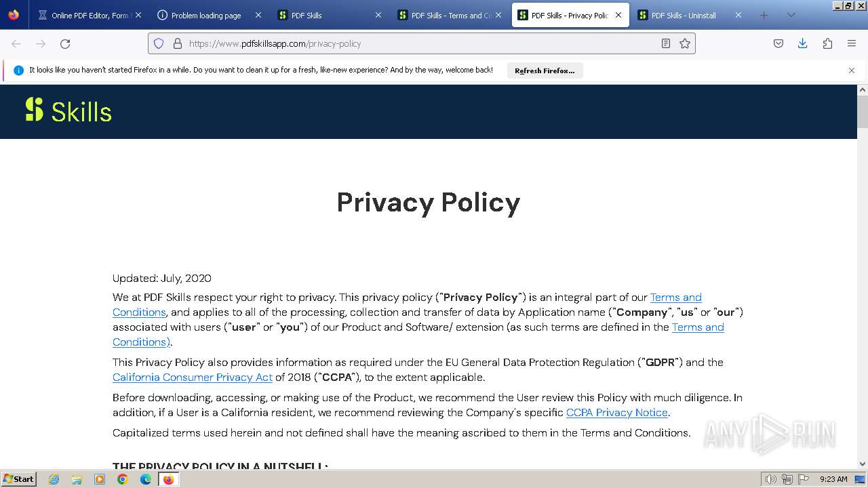The height and width of the screenshot is (488, 868).
Task: Click the vertical scrollbar thumb
Action: (863, 112)
